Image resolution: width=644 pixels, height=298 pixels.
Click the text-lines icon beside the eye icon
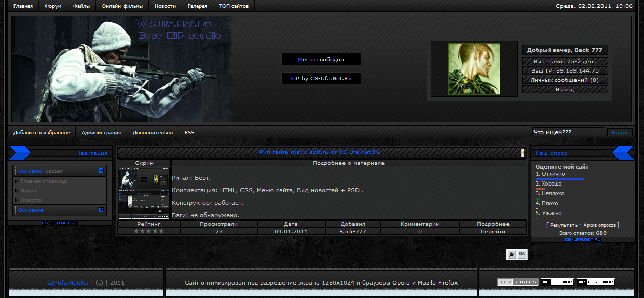click(522, 254)
